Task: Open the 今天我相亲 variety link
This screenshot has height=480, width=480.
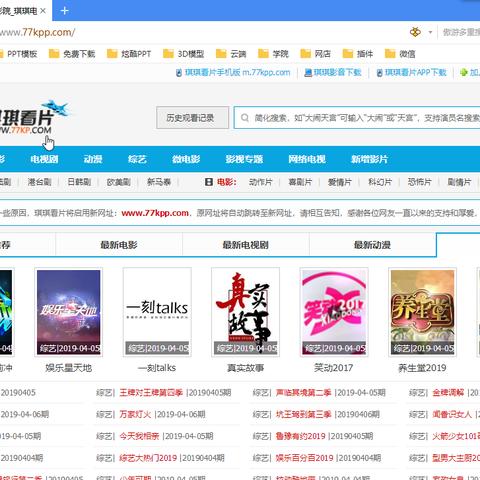Action: (x=139, y=436)
